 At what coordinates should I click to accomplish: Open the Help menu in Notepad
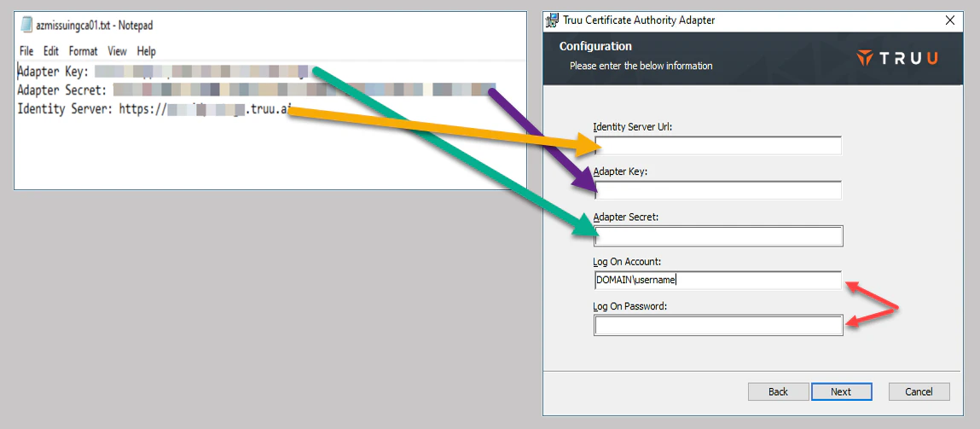pos(146,51)
